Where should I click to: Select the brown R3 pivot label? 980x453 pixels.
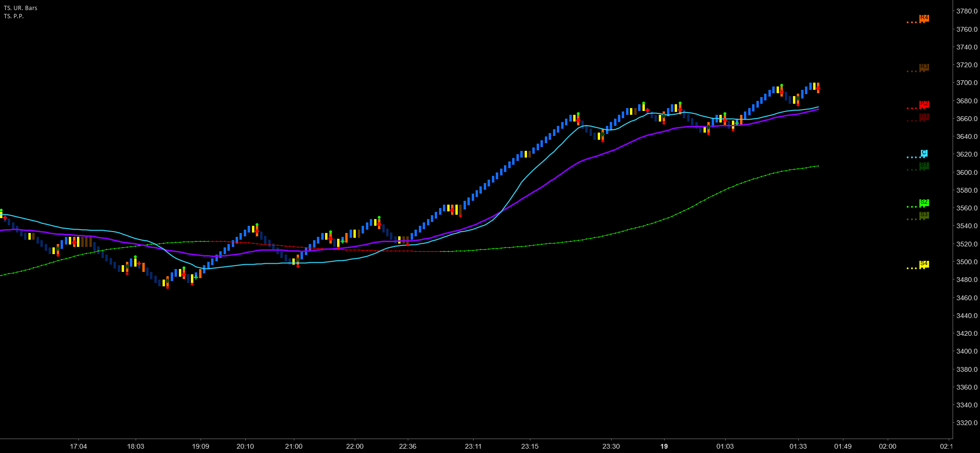click(x=924, y=68)
